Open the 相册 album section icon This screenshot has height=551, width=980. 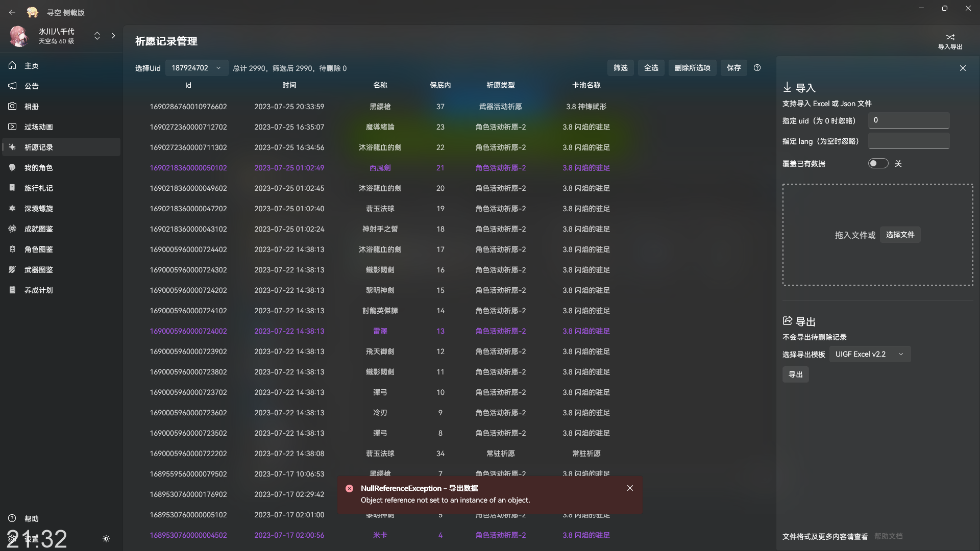tap(12, 106)
